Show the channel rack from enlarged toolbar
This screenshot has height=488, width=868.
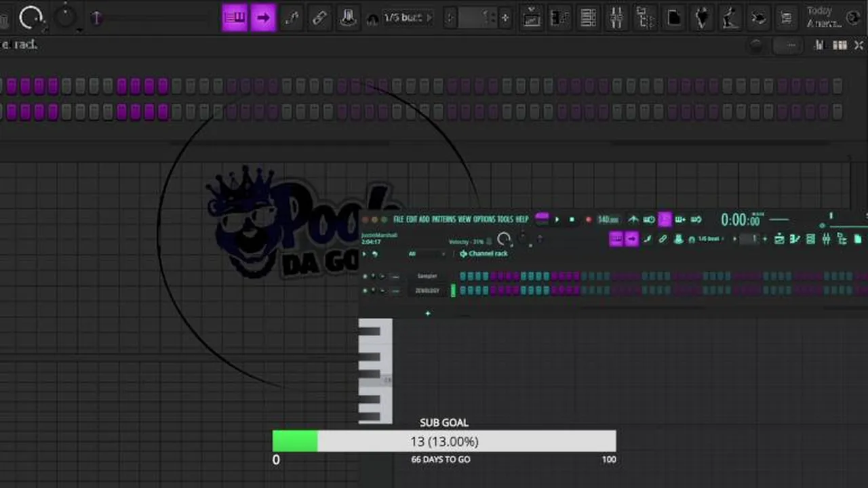click(588, 18)
